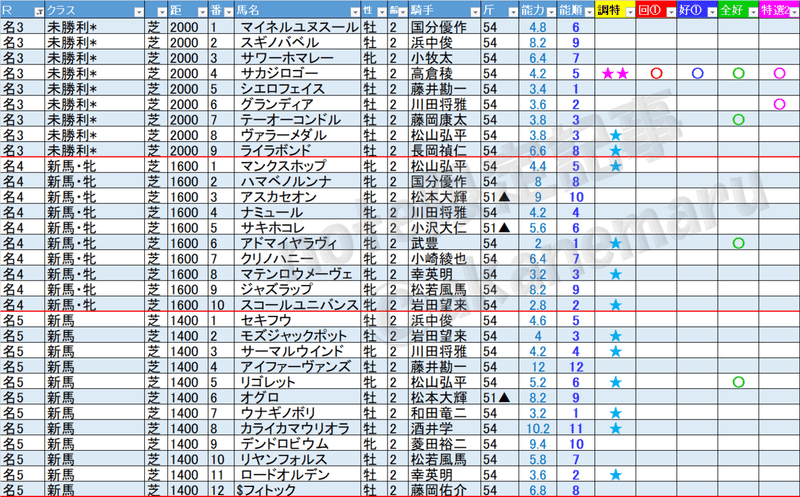This screenshot has width=800, height=497.
Task: Open the R column filter button
Action: point(39,12)
